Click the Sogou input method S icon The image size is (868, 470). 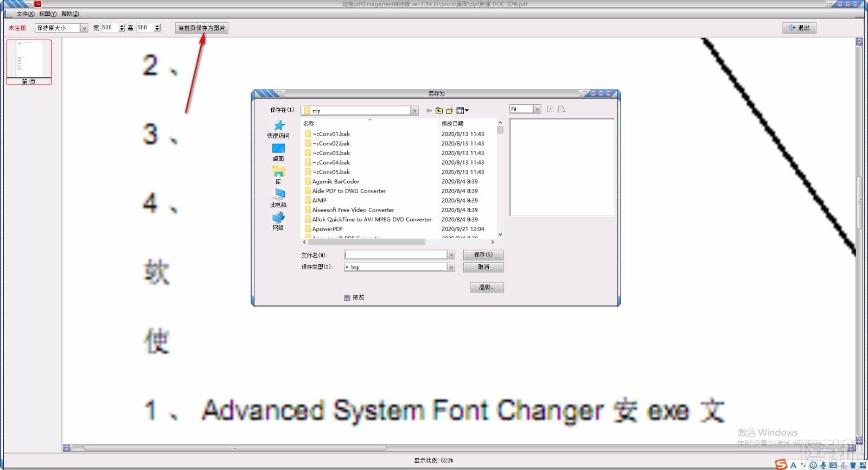tap(781, 465)
